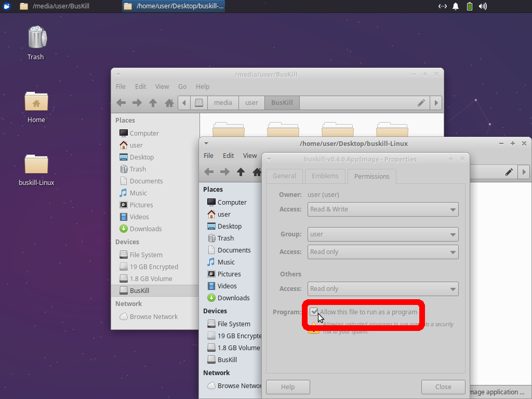Viewport: 532px width, 399px height.
Task: Click root disk icon in BusKill media window path bar
Action: click(x=199, y=103)
